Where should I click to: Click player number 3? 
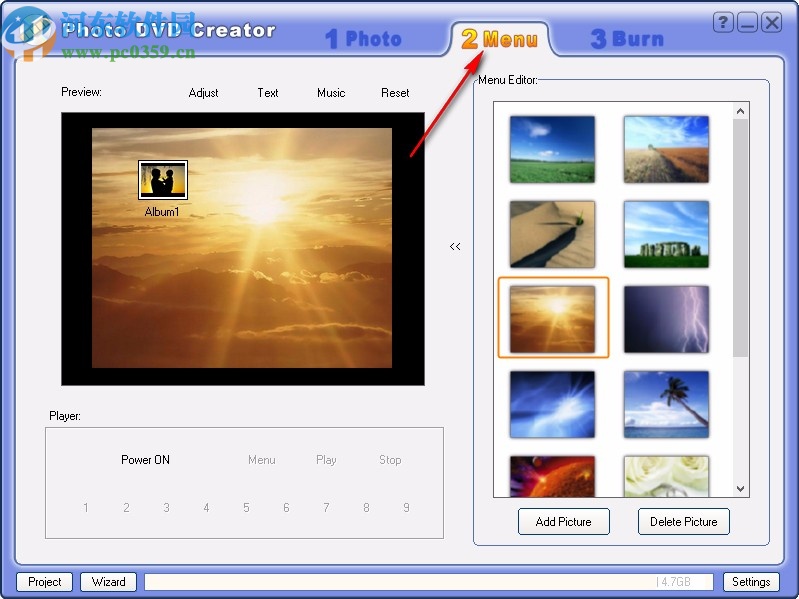click(166, 507)
